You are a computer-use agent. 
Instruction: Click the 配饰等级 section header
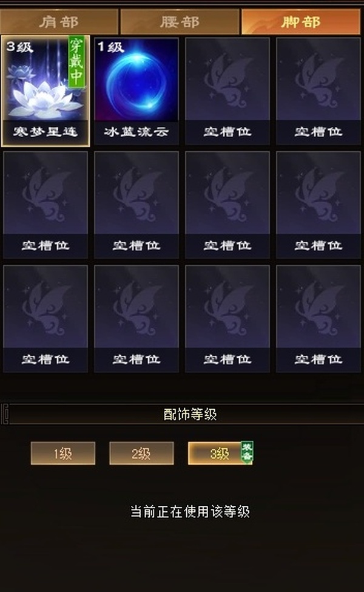point(190,414)
